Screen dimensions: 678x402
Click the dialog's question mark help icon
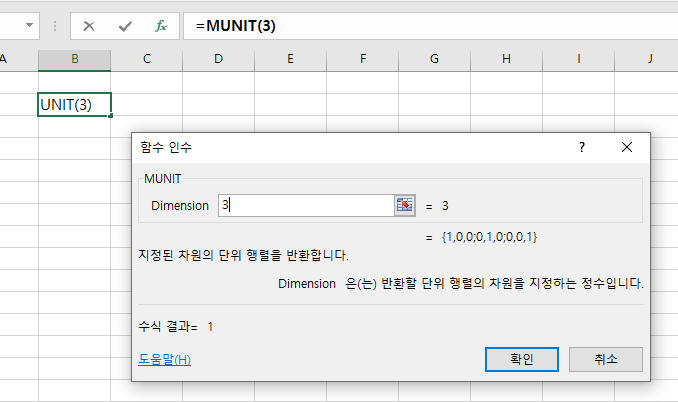(582, 147)
